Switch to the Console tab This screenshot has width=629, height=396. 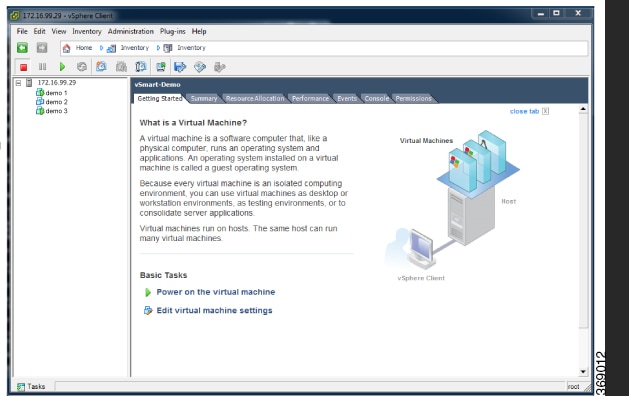tap(377, 98)
